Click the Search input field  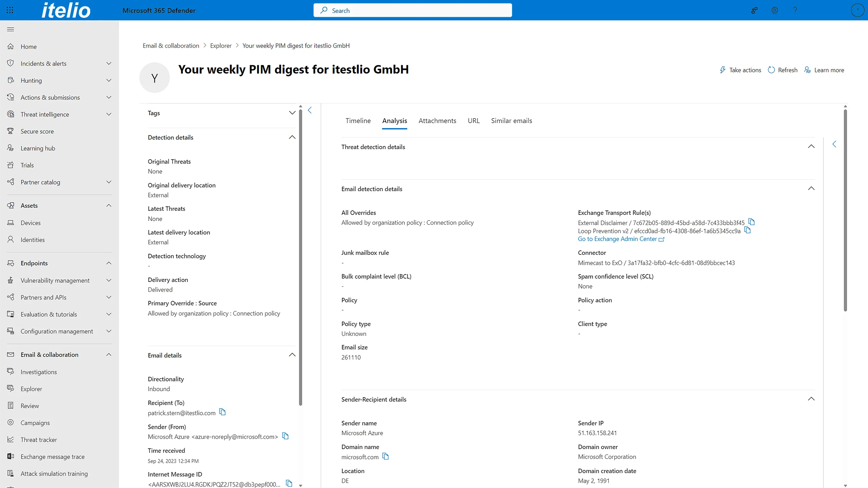(413, 10)
